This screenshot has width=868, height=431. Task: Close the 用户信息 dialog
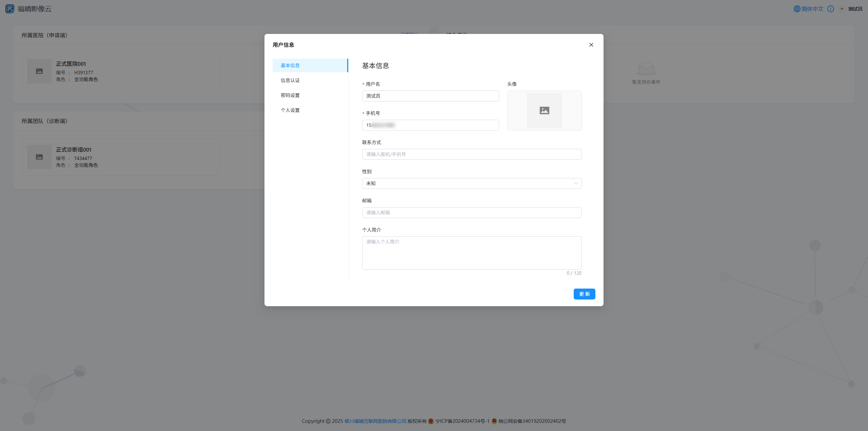point(591,45)
